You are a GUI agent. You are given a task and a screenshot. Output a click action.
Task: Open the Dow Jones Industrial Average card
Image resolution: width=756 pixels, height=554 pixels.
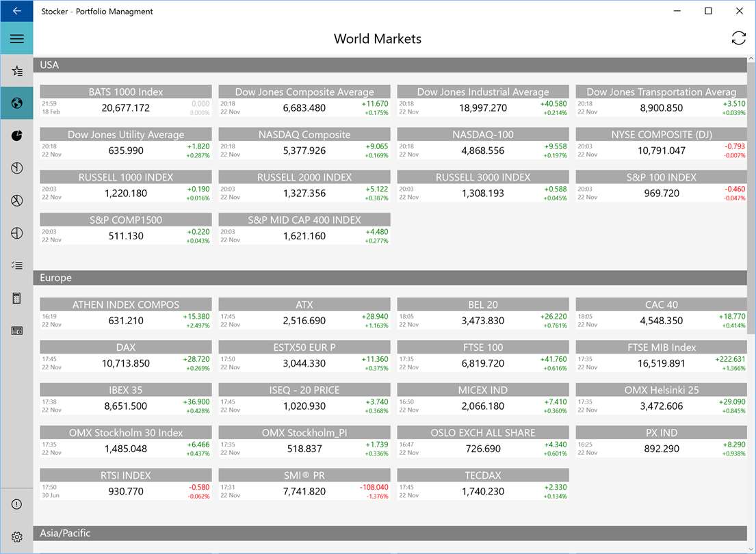point(482,101)
